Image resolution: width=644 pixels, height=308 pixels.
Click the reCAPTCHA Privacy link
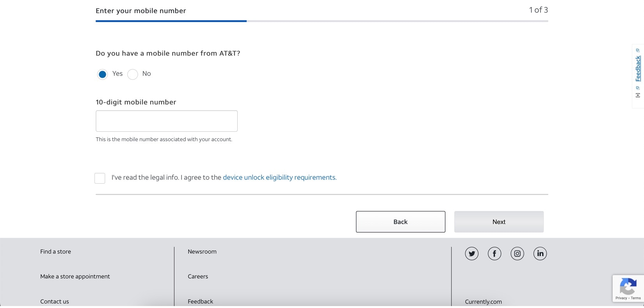click(621, 298)
